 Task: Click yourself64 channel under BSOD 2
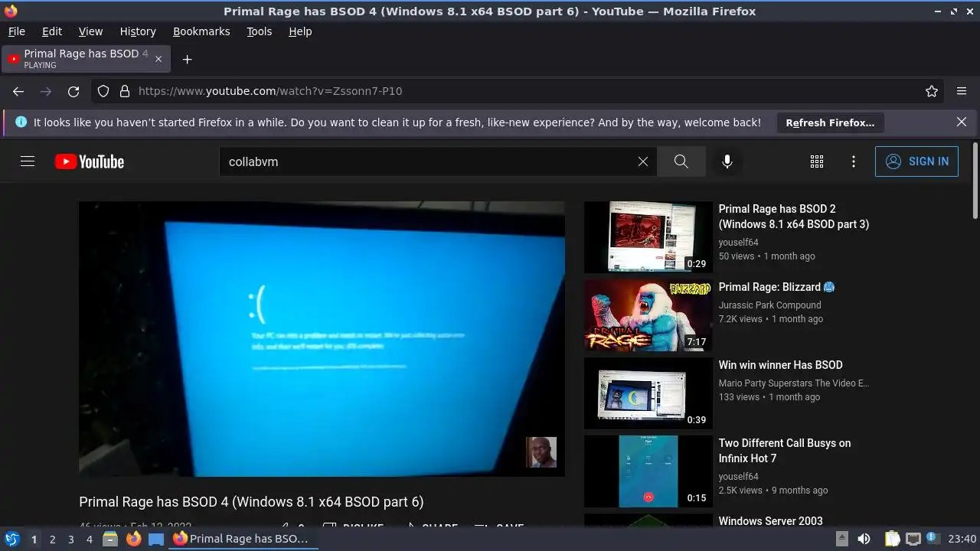(738, 242)
